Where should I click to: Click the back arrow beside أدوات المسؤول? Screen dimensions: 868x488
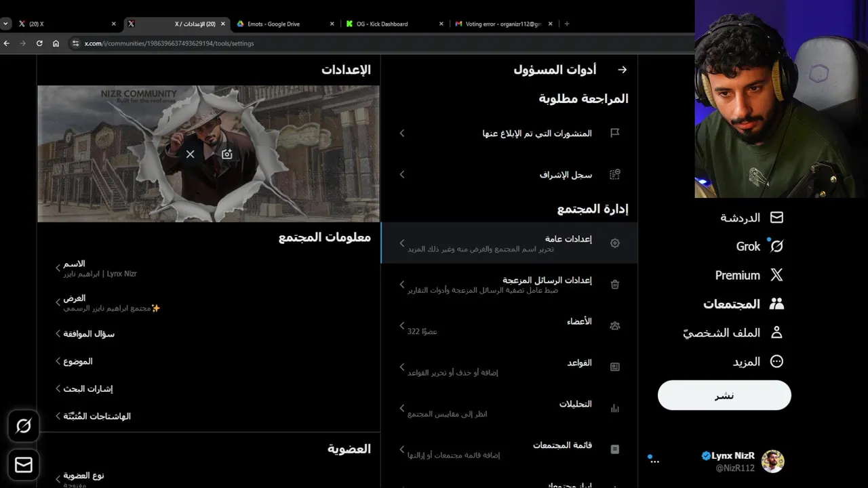pyautogui.click(x=623, y=70)
